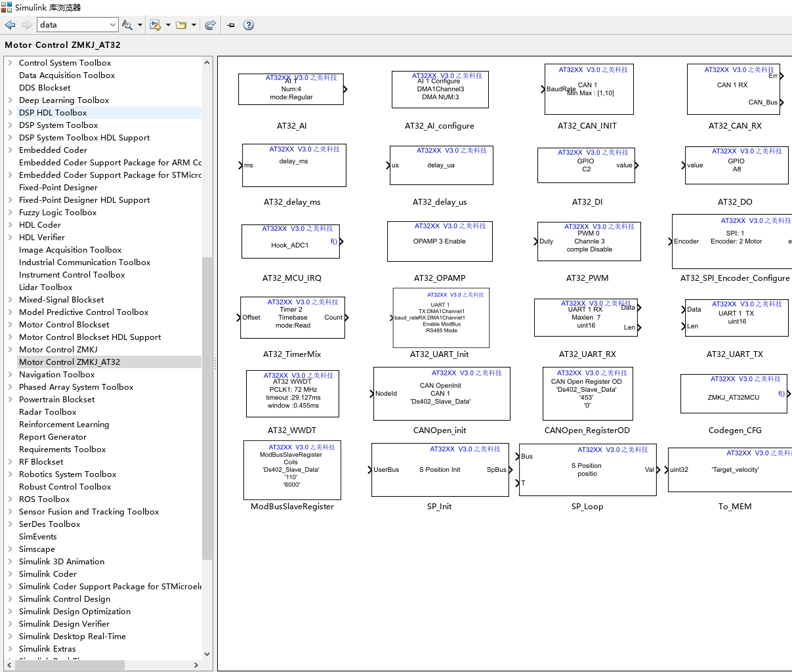Click the tree scroll down arrow
792x672 pixels.
(x=207, y=654)
